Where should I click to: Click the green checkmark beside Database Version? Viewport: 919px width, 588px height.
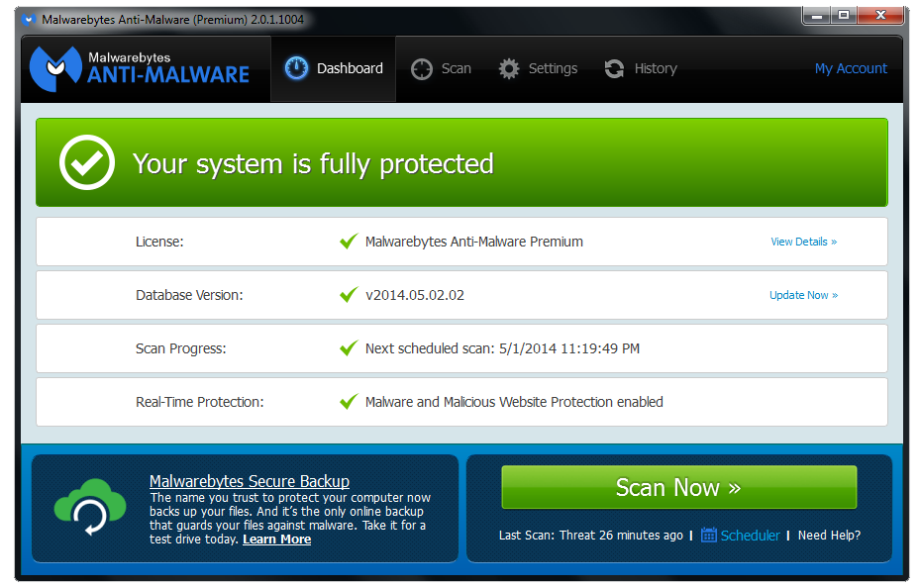(x=349, y=294)
